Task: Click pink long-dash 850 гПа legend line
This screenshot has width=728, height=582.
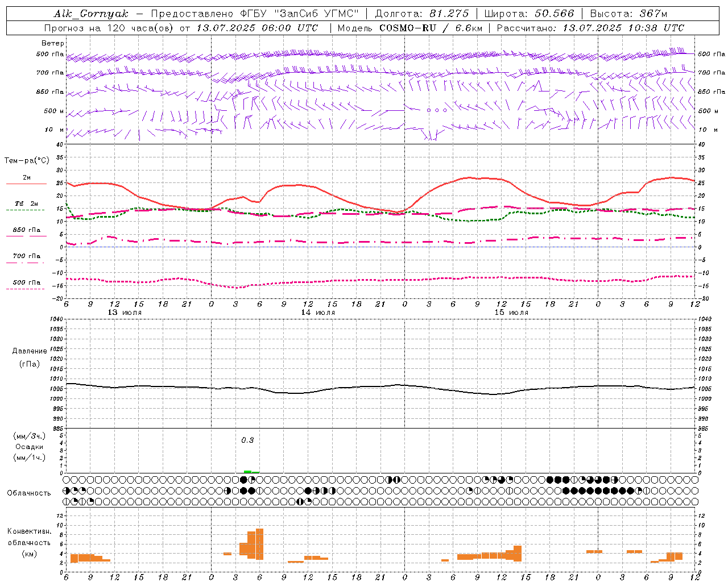Action: point(26,236)
